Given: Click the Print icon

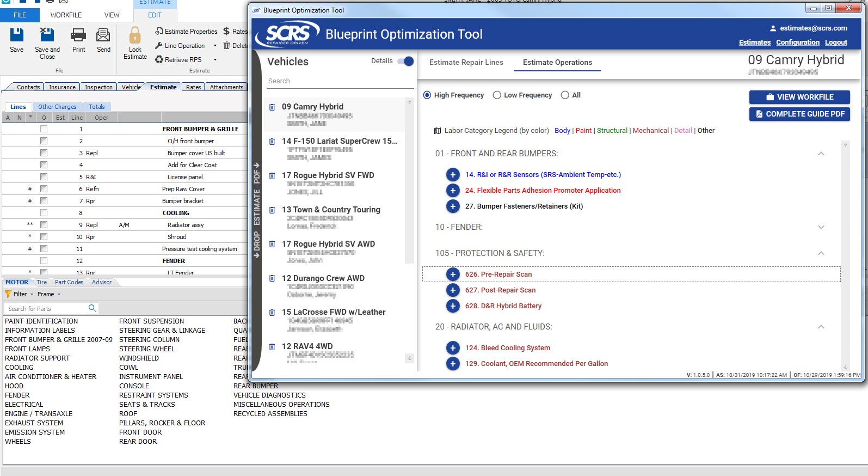Looking at the screenshot, I should click(78, 35).
